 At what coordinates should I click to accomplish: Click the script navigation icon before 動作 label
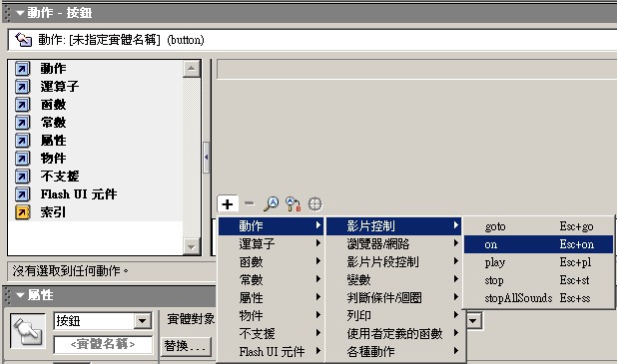(24, 40)
